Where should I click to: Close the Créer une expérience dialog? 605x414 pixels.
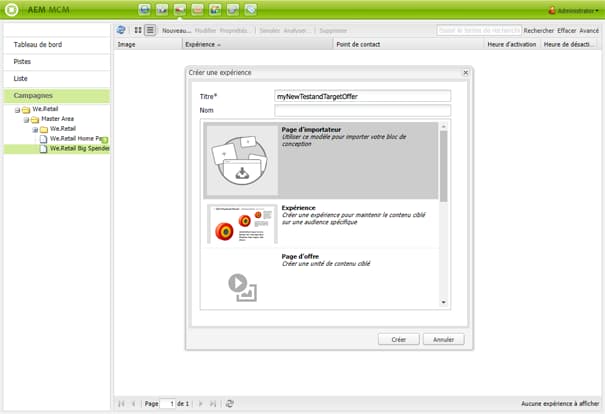(x=466, y=73)
